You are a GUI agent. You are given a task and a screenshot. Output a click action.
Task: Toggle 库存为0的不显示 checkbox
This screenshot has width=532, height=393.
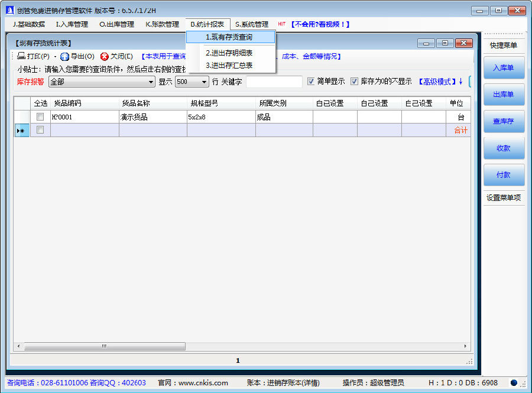[x=354, y=82]
